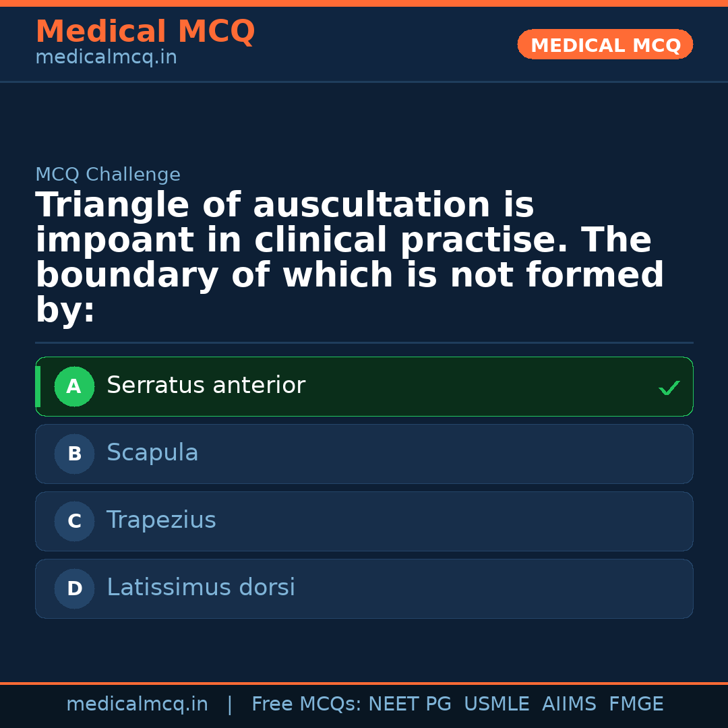The height and width of the screenshot is (728, 728).
Task: Select the Serratus anterior answer
Action: (x=206, y=386)
